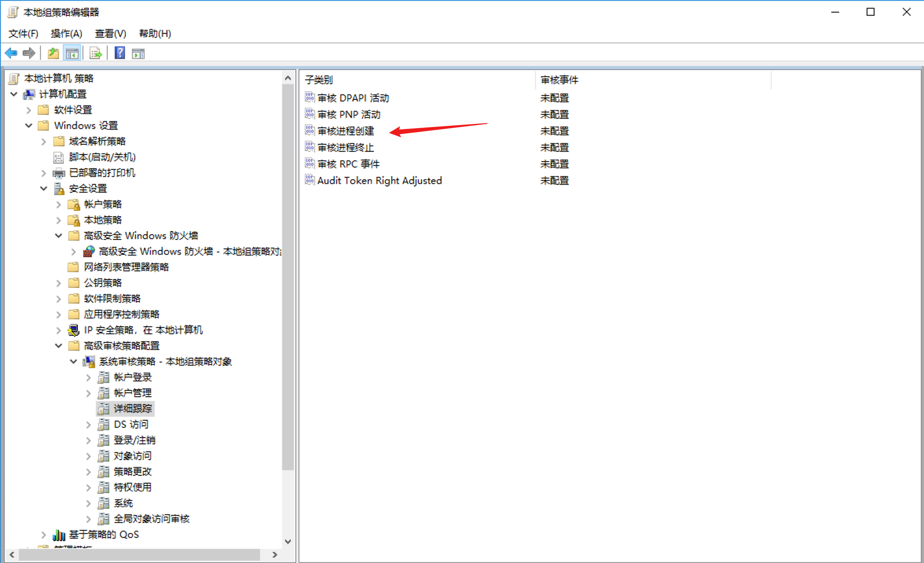Select the 对象访问 tree item
This screenshot has height=563, width=924.
[x=132, y=456]
